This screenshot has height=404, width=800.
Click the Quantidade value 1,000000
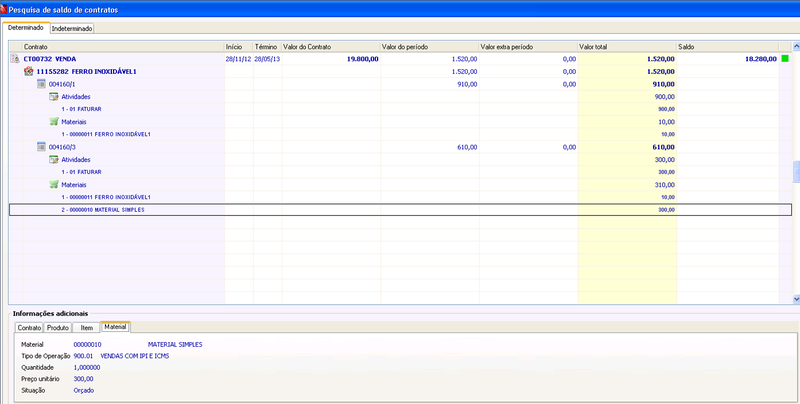point(87,367)
